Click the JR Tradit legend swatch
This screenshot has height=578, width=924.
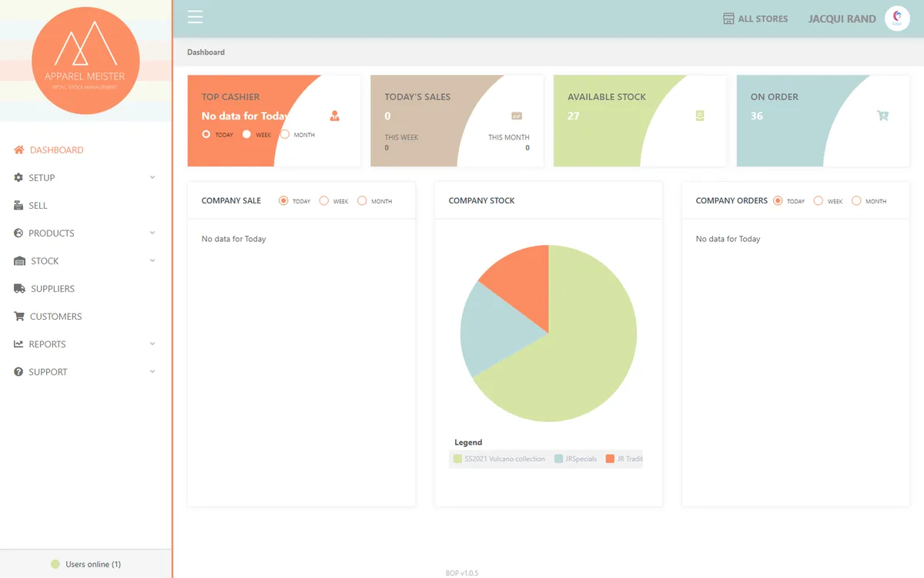[x=610, y=459]
